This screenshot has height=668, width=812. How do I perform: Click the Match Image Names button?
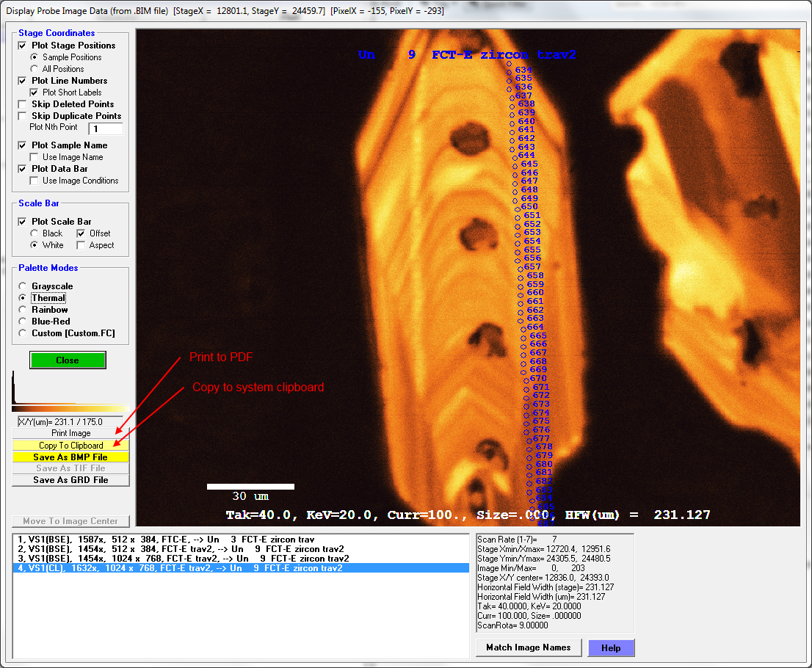tap(528, 647)
